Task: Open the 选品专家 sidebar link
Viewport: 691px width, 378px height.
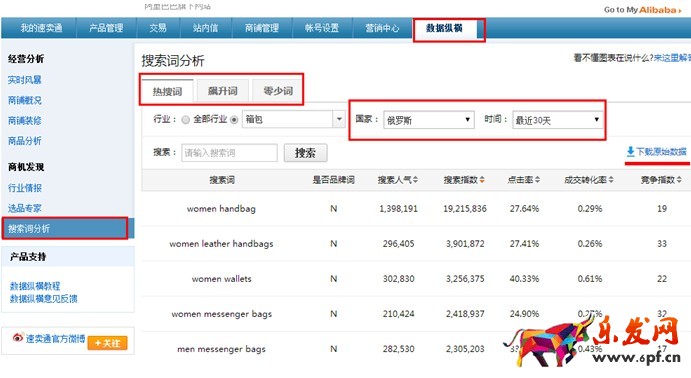Action: pos(25,208)
